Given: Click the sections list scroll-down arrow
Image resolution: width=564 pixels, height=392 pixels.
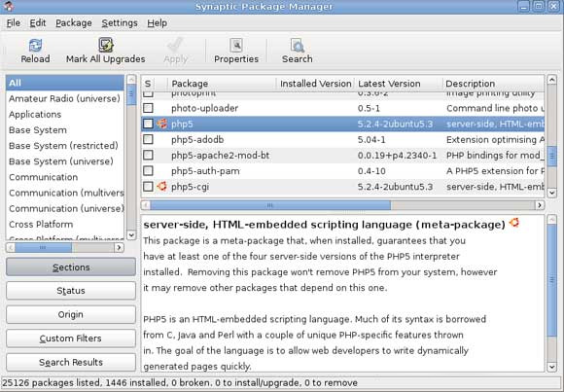Looking at the screenshot, I should (131, 235).
